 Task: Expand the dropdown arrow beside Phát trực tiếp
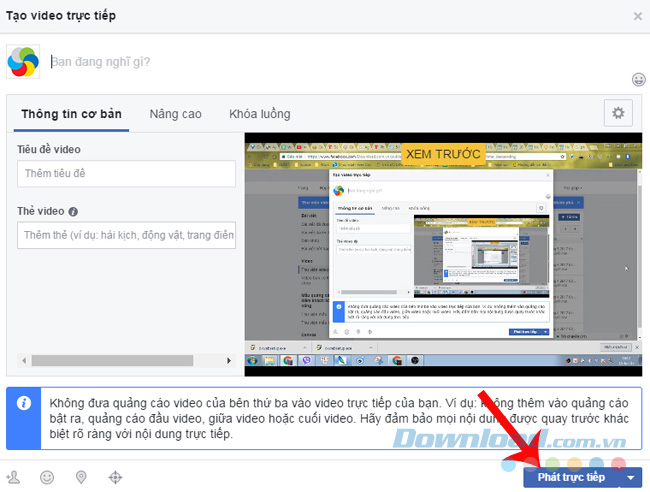click(x=630, y=478)
